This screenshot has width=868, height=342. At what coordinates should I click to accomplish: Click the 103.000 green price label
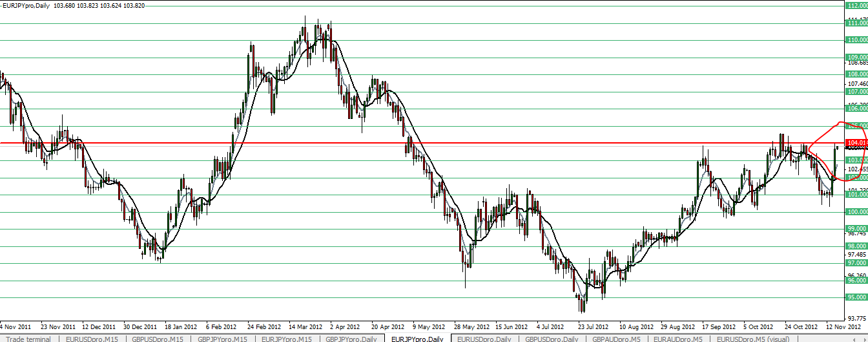[856, 160]
